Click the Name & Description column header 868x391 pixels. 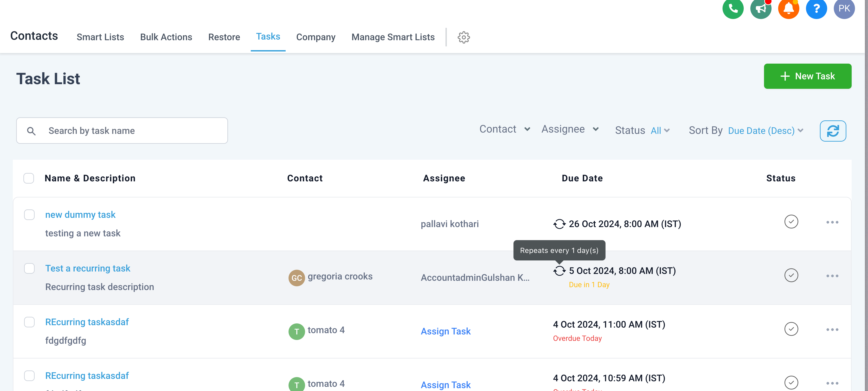(x=90, y=178)
